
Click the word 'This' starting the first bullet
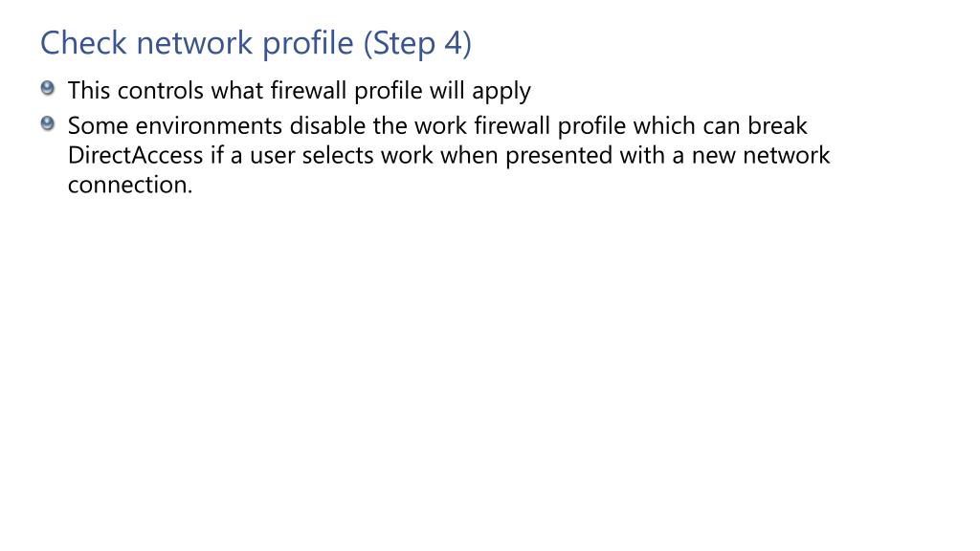[89, 91]
